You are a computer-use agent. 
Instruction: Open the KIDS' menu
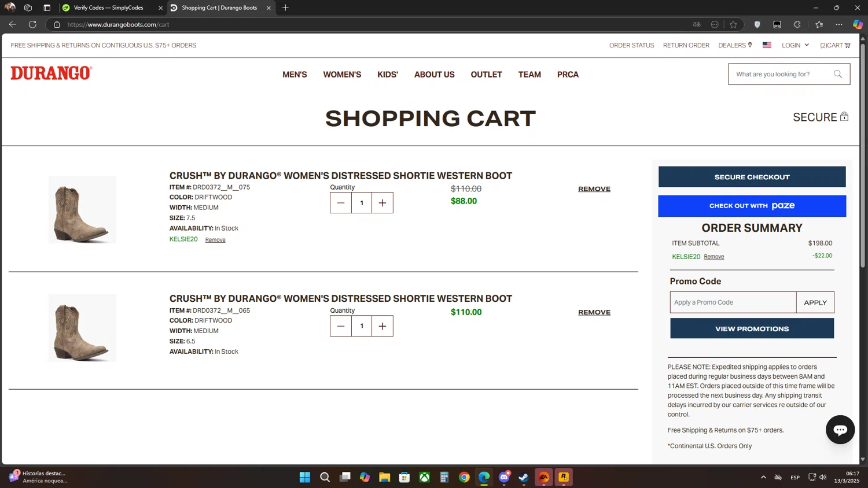[388, 75]
